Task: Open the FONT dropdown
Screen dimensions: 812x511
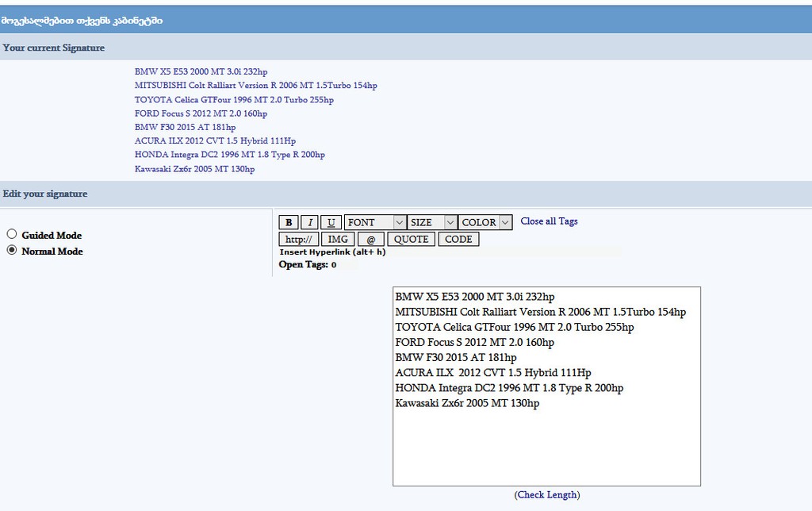Action: [375, 222]
